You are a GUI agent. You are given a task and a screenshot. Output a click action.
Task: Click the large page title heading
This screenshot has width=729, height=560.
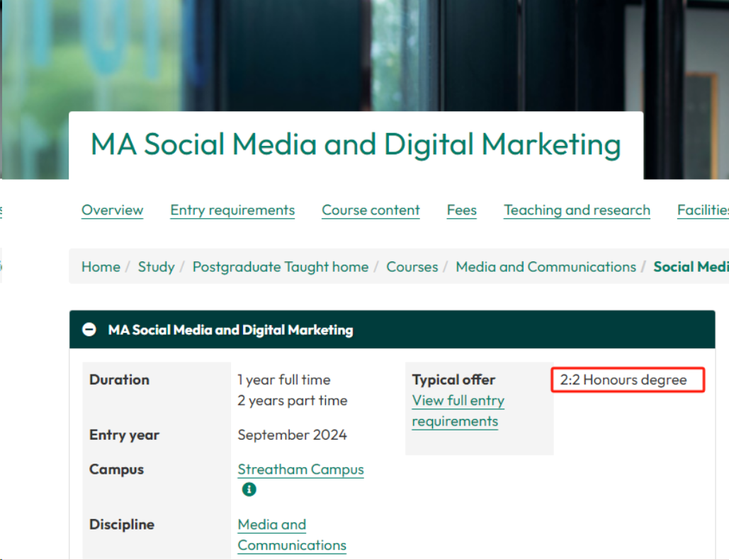tap(356, 145)
